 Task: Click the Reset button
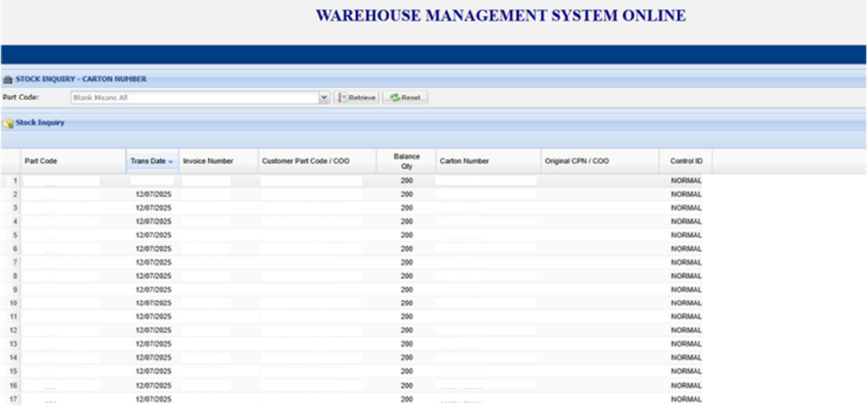[x=405, y=98]
